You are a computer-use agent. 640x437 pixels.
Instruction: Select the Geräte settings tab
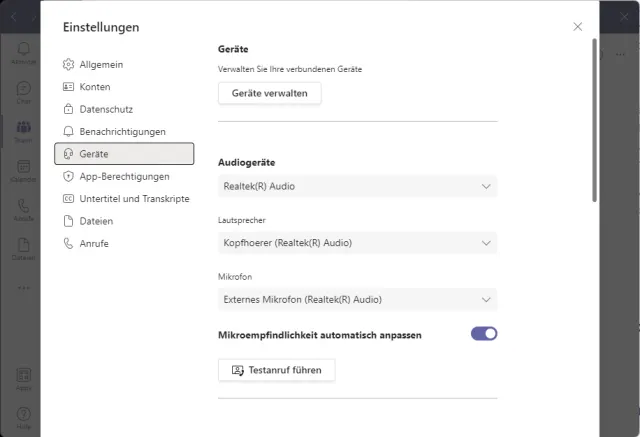[124, 154]
